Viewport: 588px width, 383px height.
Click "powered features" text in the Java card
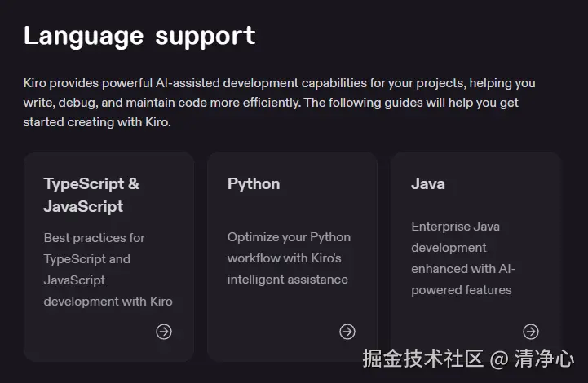(462, 290)
